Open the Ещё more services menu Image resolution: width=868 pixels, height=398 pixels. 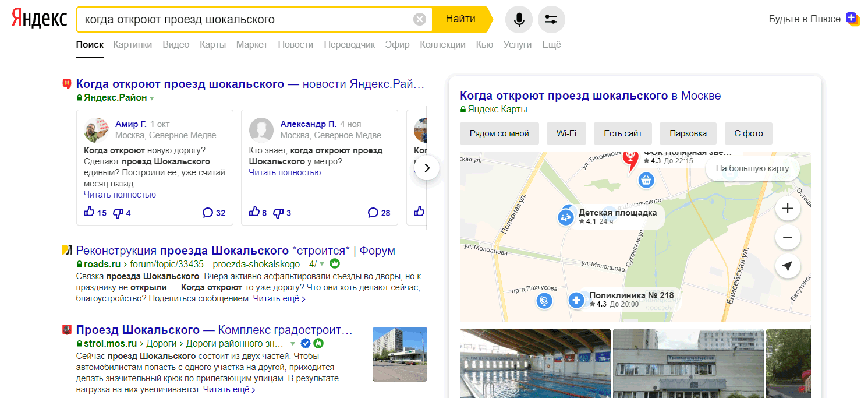[x=551, y=44]
